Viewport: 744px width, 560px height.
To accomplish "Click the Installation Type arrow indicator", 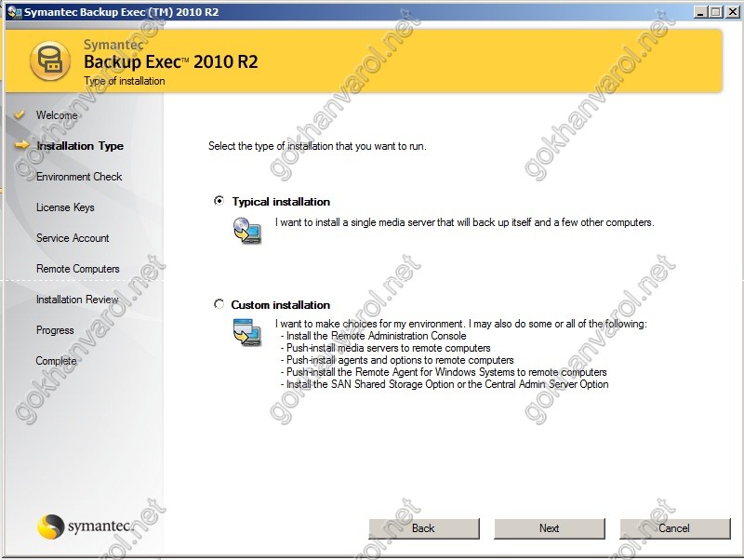I will coord(20,145).
